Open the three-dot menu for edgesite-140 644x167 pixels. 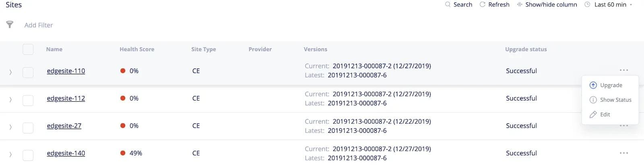(x=624, y=153)
